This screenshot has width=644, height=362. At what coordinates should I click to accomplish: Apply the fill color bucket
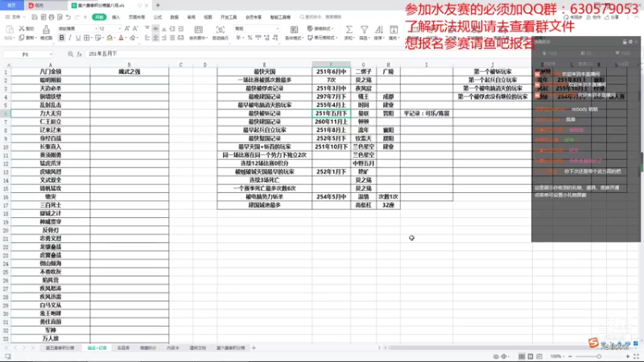pyautogui.click(x=109, y=38)
